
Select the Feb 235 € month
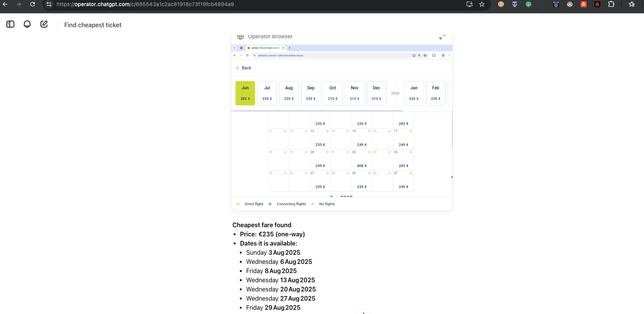click(436, 93)
